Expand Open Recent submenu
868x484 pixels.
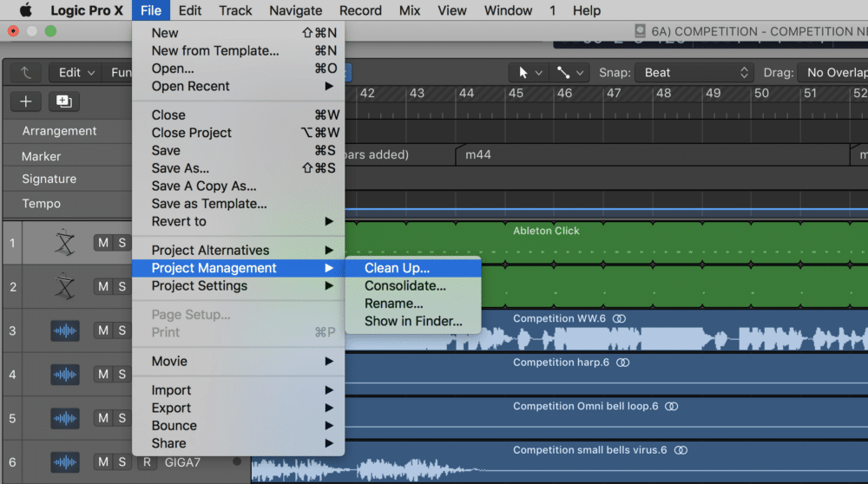click(x=238, y=86)
